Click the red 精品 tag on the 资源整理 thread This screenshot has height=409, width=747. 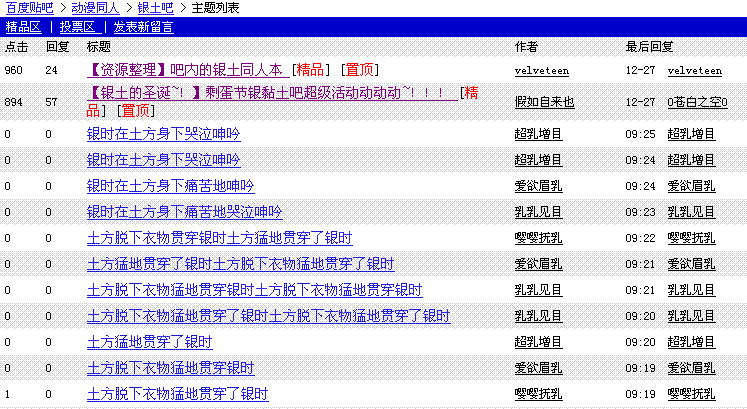(x=310, y=70)
